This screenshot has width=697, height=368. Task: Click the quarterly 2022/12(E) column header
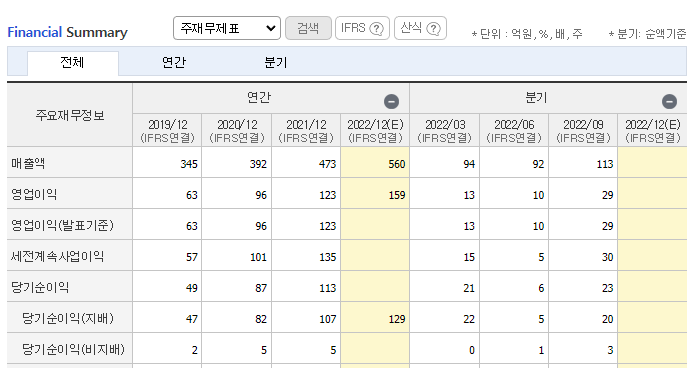[653, 131]
